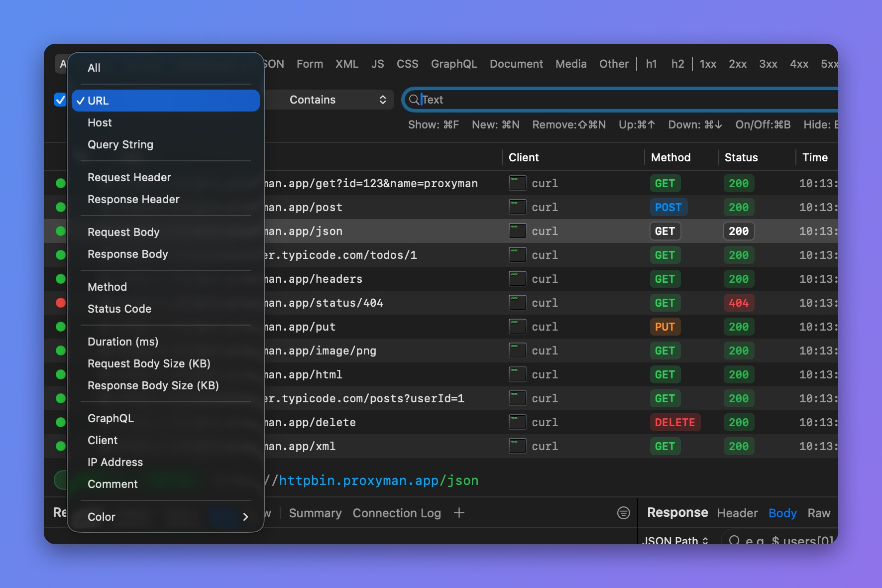
Task: Switch to the Connection Log tab
Action: (397, 513)
